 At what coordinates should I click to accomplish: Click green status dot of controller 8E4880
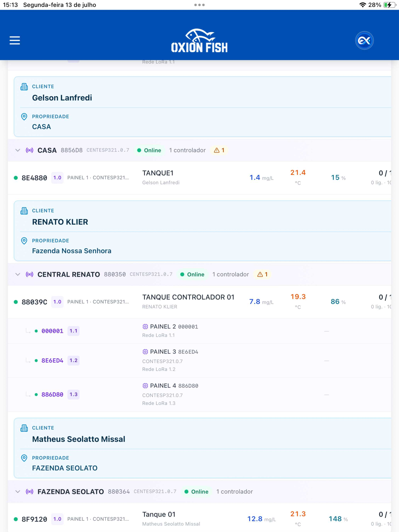(x=16, y=178)
